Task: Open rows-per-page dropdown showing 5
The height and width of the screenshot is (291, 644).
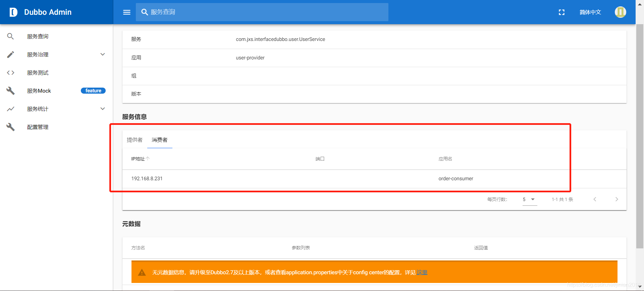Action: (530, 199)
